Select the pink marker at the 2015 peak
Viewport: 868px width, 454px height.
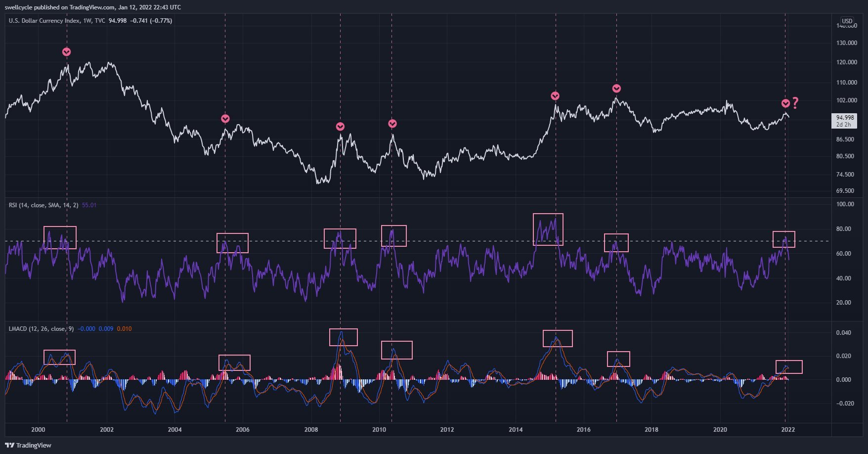(555, 96)
